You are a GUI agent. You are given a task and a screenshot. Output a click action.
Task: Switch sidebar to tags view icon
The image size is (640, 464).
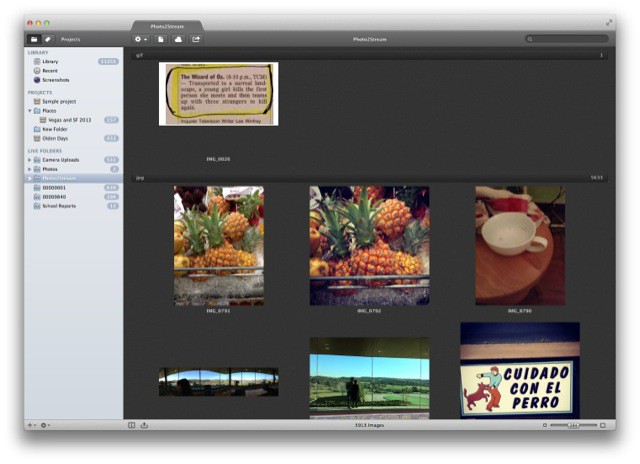(x=48, y=39)
